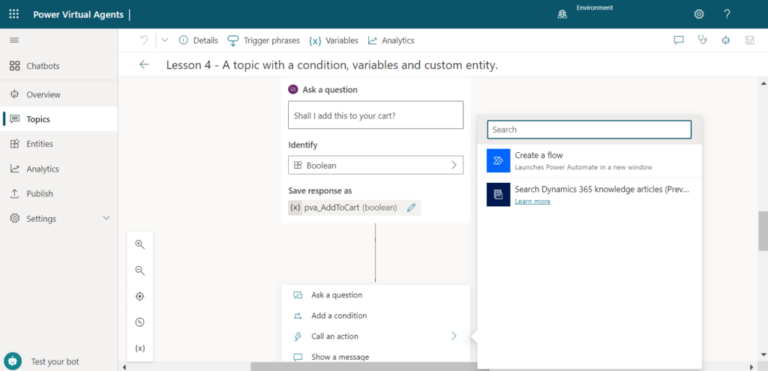Viewport: 768px width, 371px height.
Task: Expand the Settings sidebar chevron
Action: coord(106,218)
